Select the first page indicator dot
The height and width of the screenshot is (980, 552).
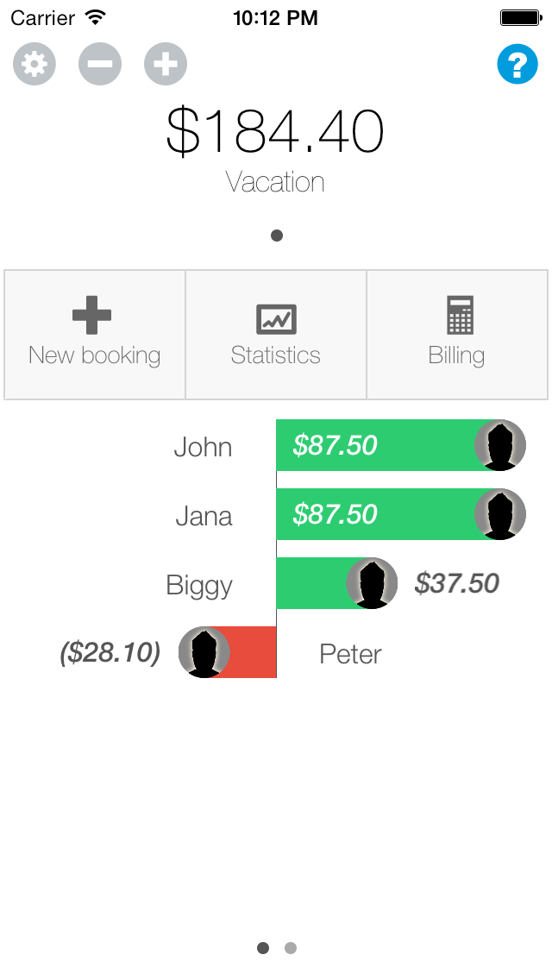tap(263, 948)
